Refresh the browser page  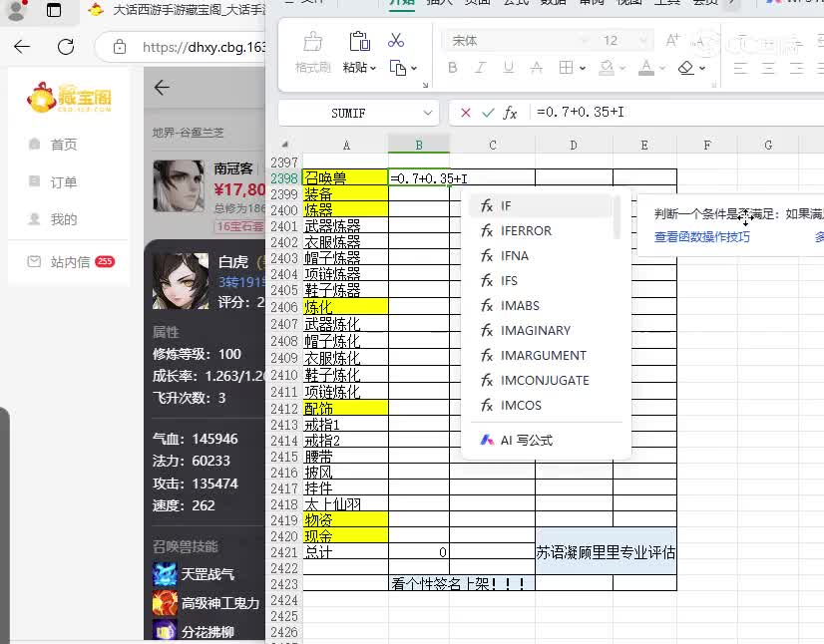pyautogui.click(x=66, y=47)
